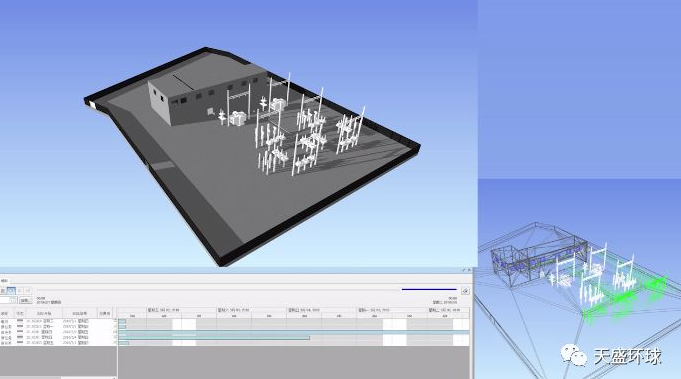
Task: Click the export icon at the slider's right end
Action: [x=465, y=290]
